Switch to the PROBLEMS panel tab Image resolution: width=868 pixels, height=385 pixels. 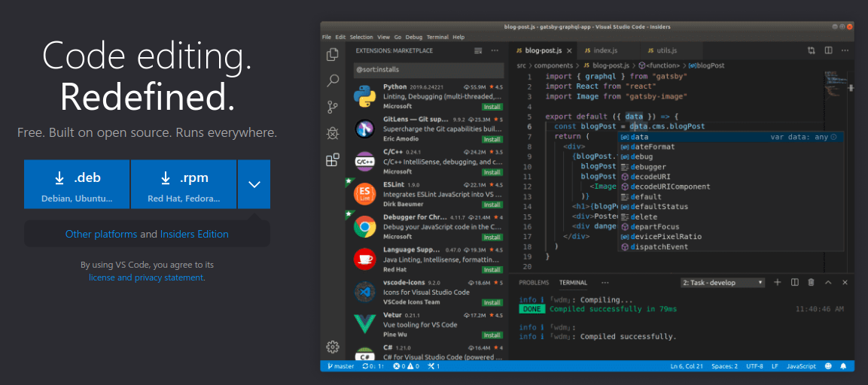point(534,283)
